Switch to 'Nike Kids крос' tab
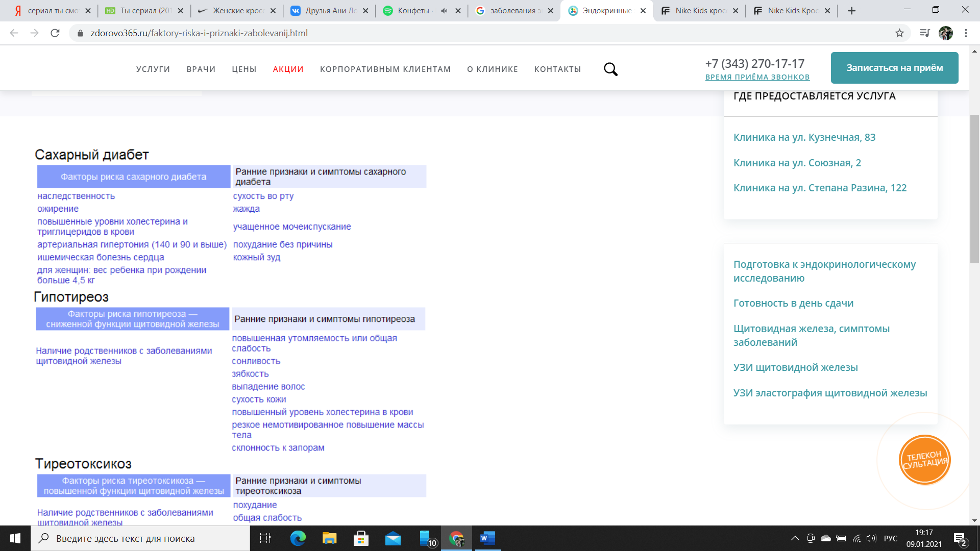The image size is (980, 551). [698, 11]
